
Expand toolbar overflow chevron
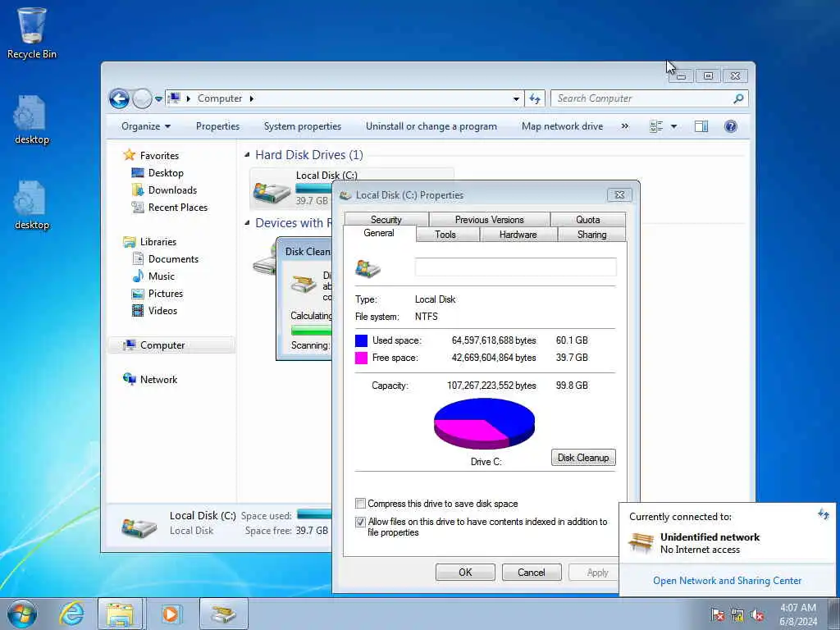624,126
